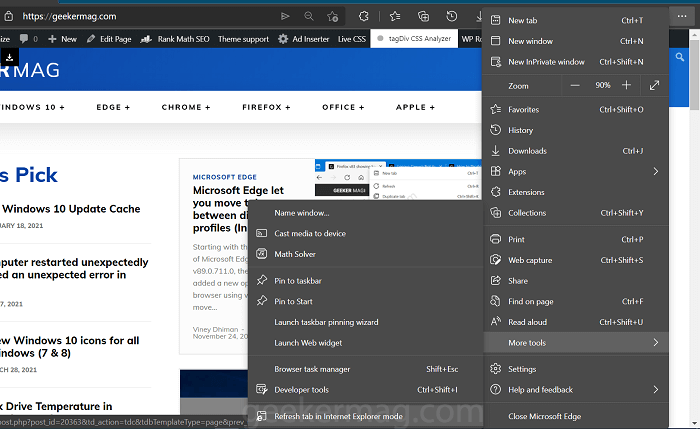Expand the Apps submenu arrow
Viewport: 700px width, 429px height.
656,171
